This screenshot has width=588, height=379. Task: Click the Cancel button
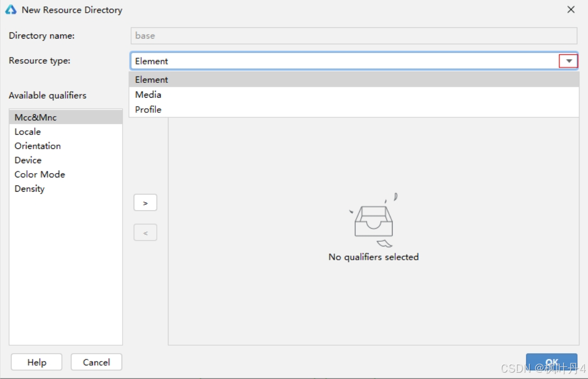(x=96, y=362)
